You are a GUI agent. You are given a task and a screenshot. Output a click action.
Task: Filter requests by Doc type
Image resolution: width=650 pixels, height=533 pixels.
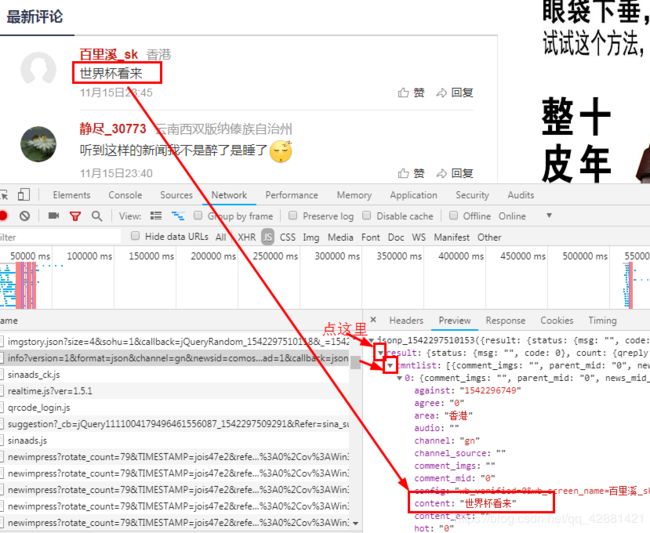[x=396, y=237]
